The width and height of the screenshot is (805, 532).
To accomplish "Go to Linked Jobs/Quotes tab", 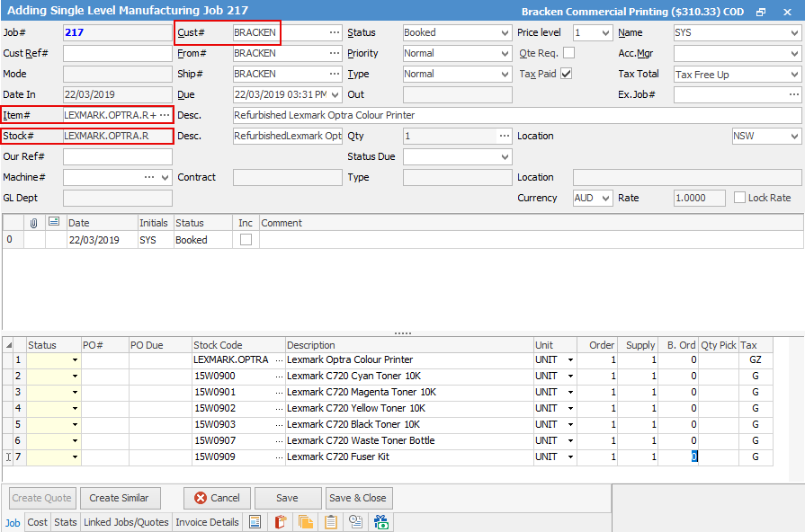I will (126, 522).
